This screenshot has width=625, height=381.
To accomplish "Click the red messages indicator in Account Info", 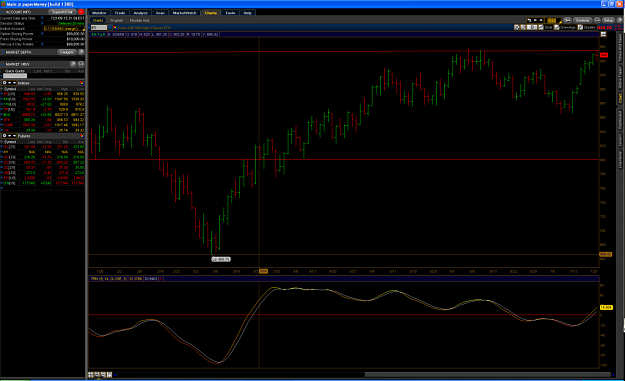I will [x=81, y=12].
